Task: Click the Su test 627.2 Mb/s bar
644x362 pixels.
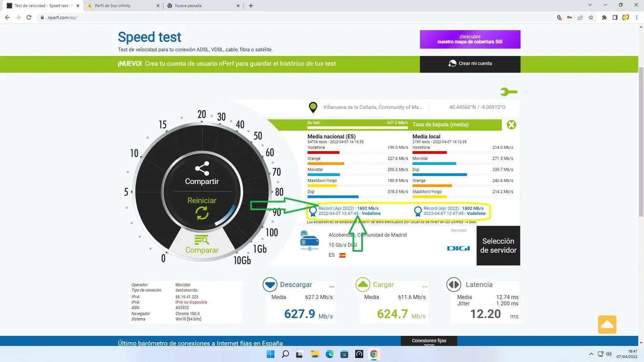Action: click(357, 125)
